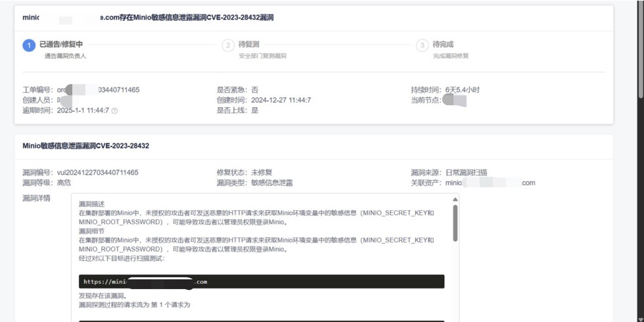
Task: Click 漏洞来源 value 日常漏洞扫描
Action: [466, 172]
